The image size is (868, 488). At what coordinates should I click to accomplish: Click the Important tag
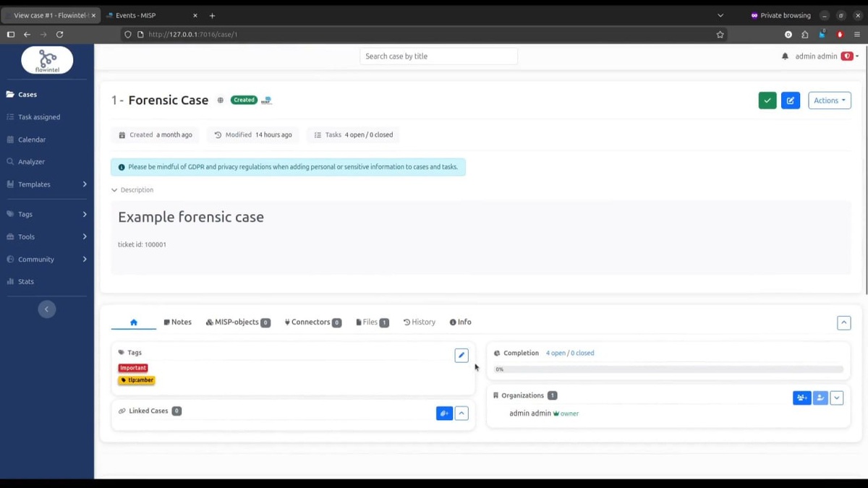click(x=133, y=368)
